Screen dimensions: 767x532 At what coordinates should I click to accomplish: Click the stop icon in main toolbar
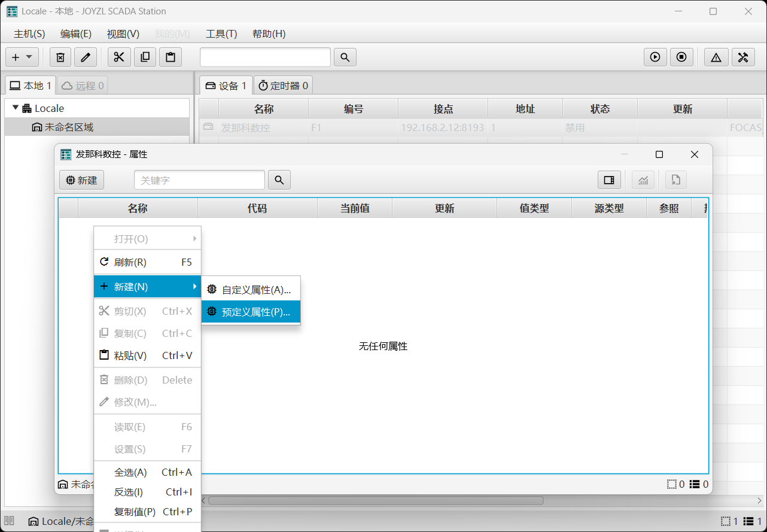681,57
